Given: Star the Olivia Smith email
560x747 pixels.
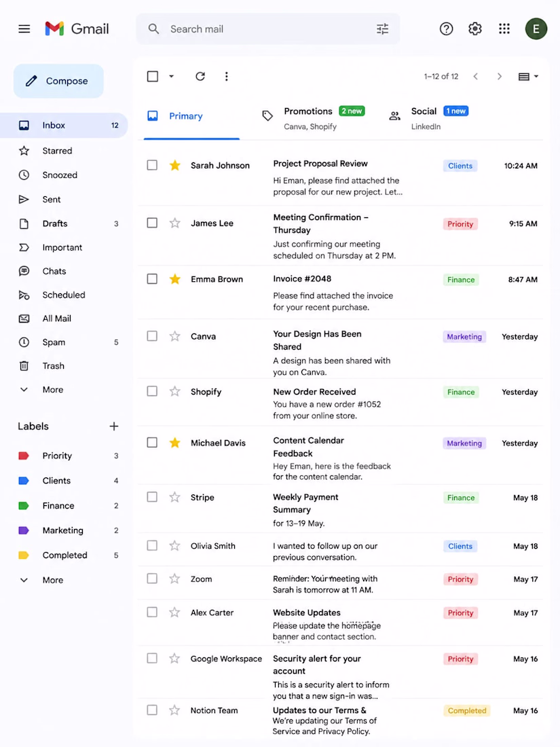Looking at the screenshot, I should (x=174, y=546).
